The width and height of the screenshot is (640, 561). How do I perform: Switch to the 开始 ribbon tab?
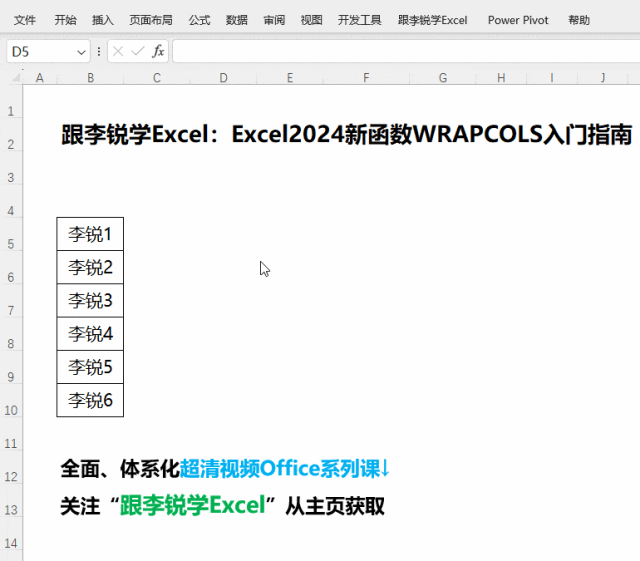65,20
